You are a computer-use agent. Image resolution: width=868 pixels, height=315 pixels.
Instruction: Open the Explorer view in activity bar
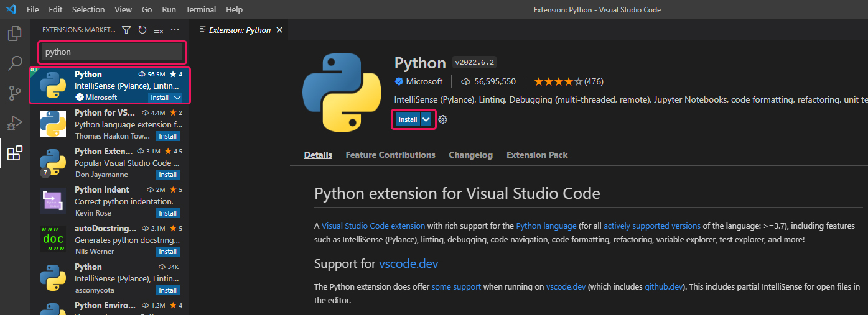(15, 34)
